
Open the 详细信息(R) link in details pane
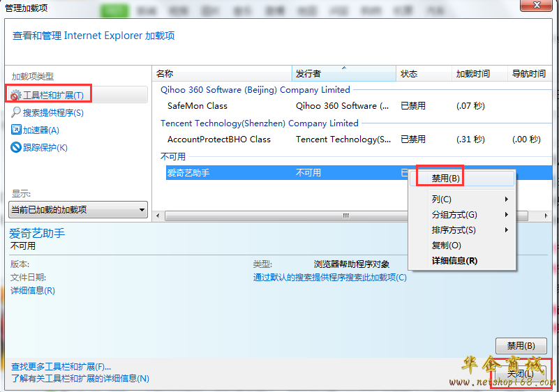pyautogui.click(x=33, y=290)
